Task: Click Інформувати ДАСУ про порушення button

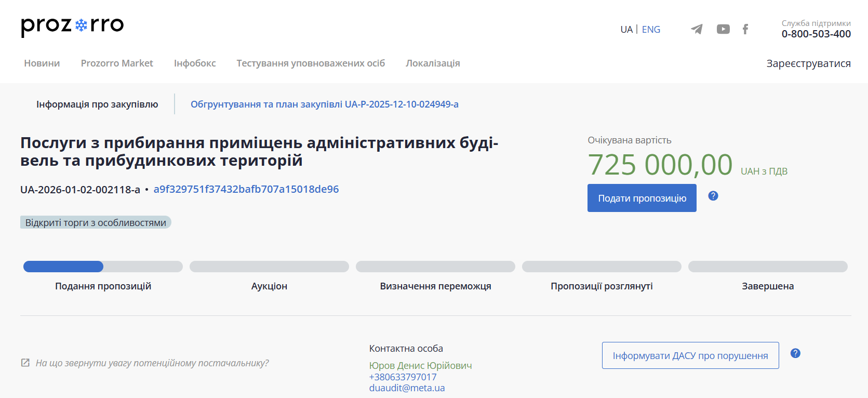Action: (x=690, y=355)
